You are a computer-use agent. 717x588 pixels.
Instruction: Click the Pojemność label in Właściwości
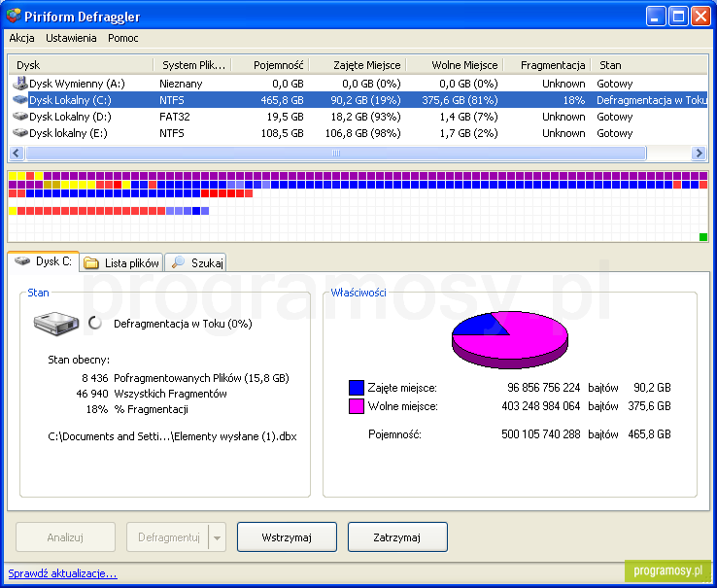(394, 433)
